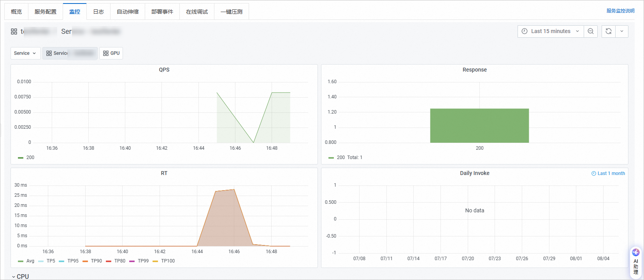Switch to the 服务配置 tab
This screenshot has height=280, width=644.
46,12
